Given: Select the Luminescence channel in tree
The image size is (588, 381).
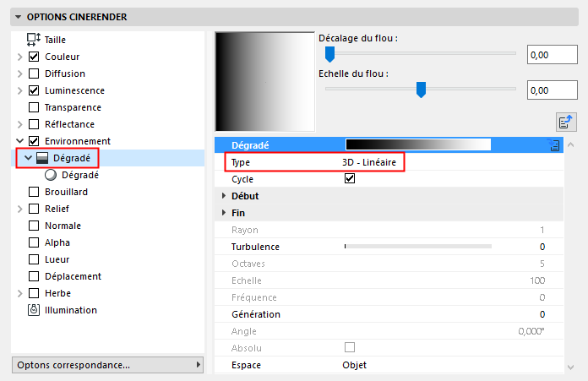Looking at the screenshot, I should (x=74, y=90).
